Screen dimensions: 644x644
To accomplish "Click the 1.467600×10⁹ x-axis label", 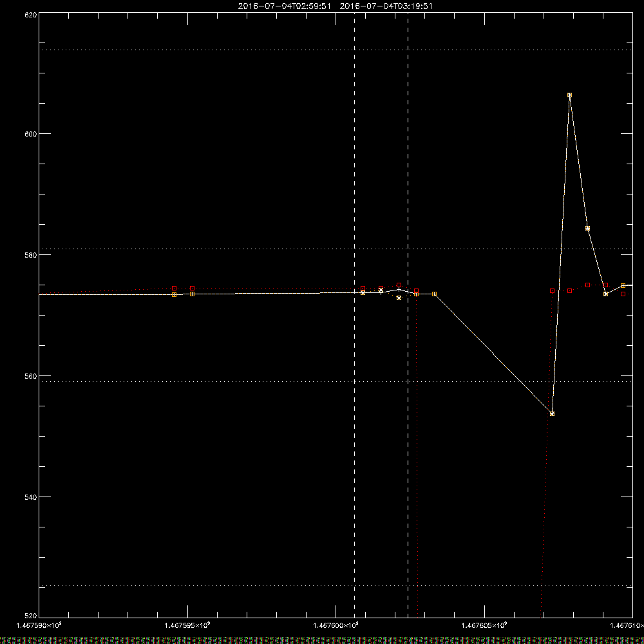I will pos(336,625).
